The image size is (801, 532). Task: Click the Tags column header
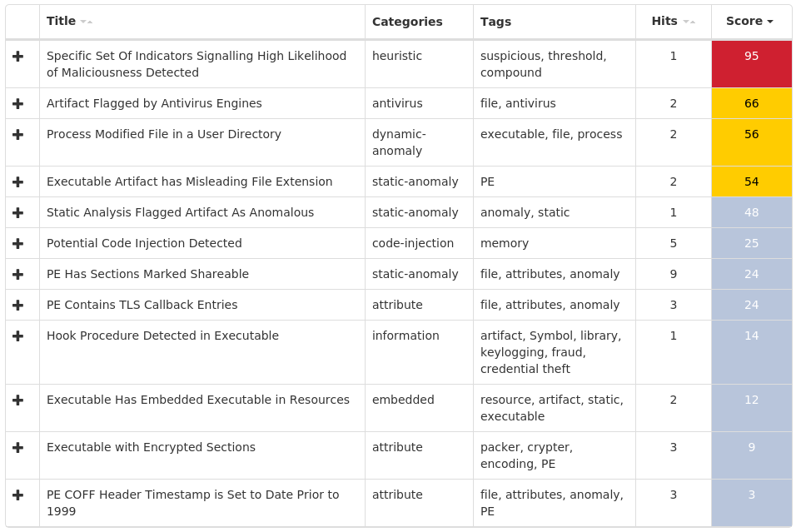[495, 22]
